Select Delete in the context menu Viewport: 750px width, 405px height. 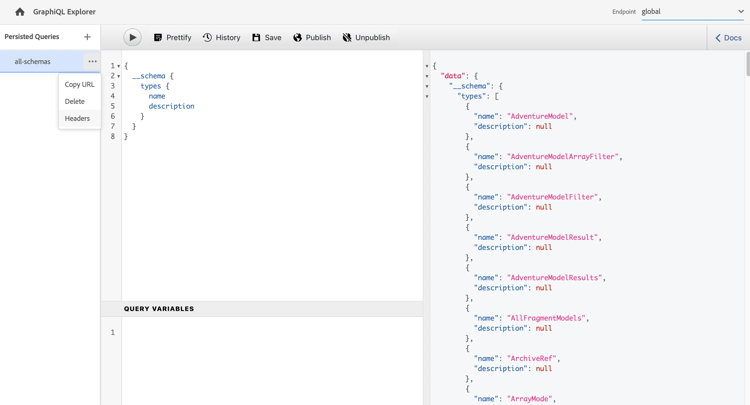pyautogui.click(x=75, y=101)
